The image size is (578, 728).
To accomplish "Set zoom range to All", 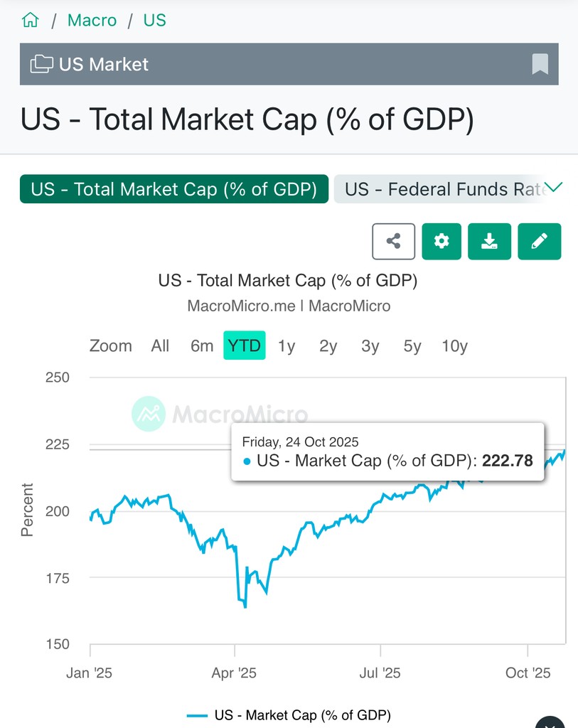I will click(160, 346).
